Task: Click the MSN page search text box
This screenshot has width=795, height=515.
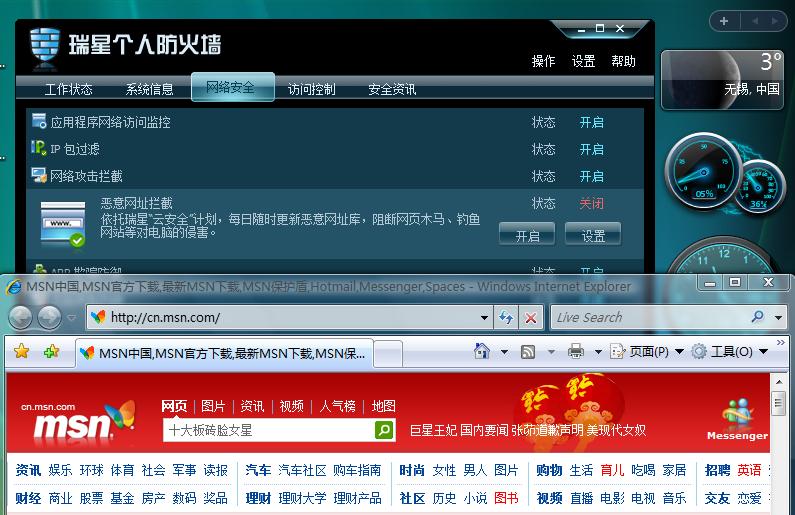Action: pos(269,430)
